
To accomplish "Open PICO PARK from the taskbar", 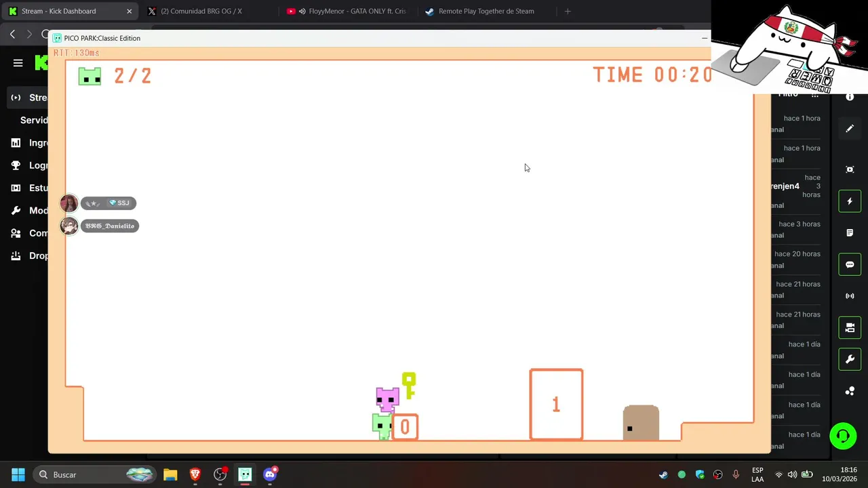I will click(245, 474).
